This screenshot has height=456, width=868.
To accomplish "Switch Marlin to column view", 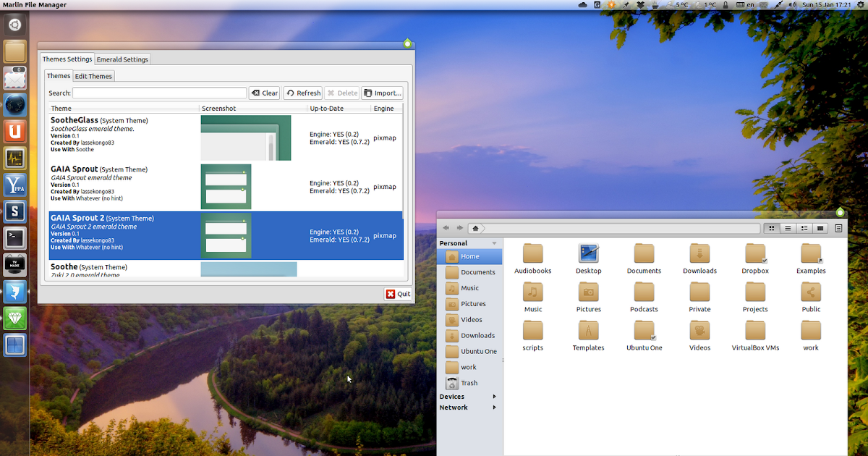I will pos(820,227).
